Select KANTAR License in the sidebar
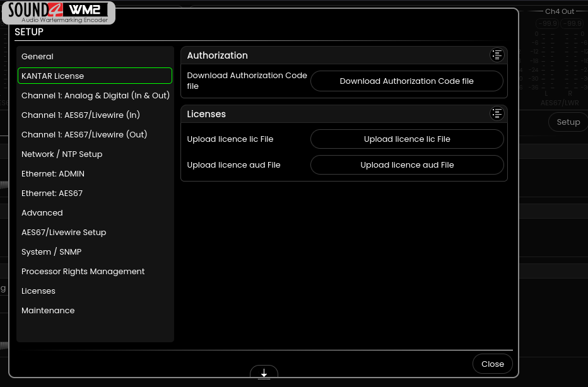 tap(95, 76)
